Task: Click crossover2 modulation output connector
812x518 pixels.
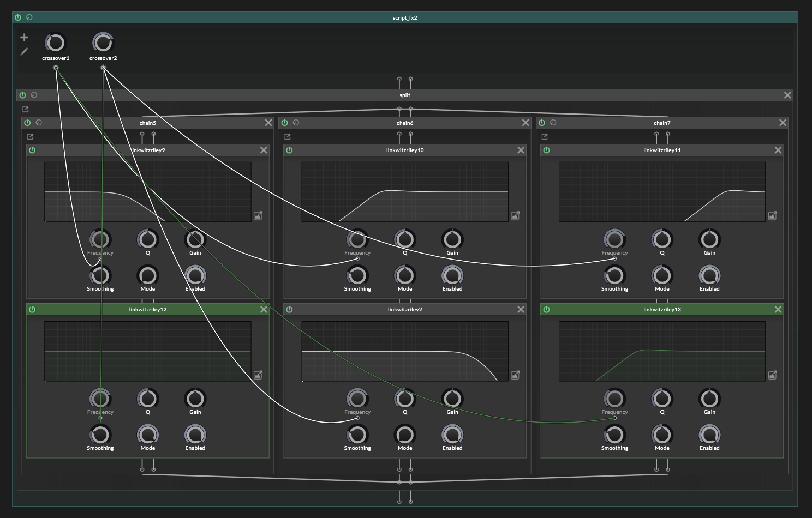Action: tap(103, 68)
